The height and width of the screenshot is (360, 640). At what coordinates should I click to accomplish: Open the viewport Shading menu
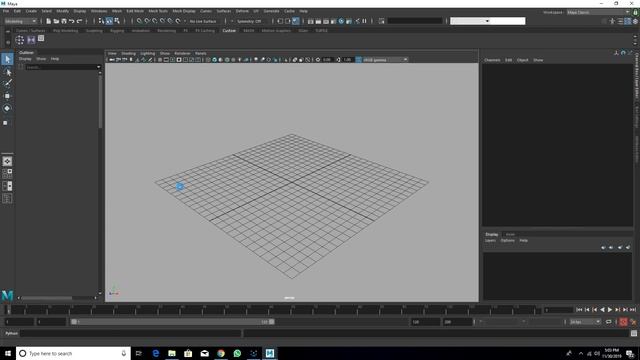(x=128, y=53)
